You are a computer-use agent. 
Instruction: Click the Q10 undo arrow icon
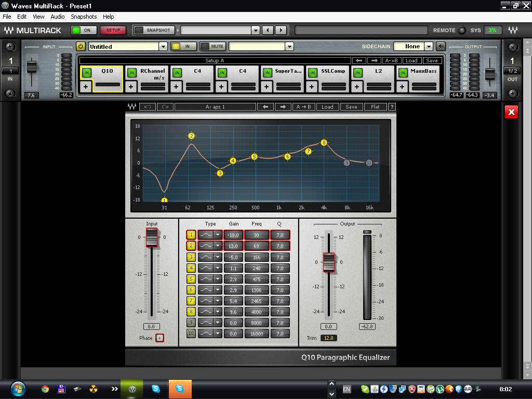148,107
